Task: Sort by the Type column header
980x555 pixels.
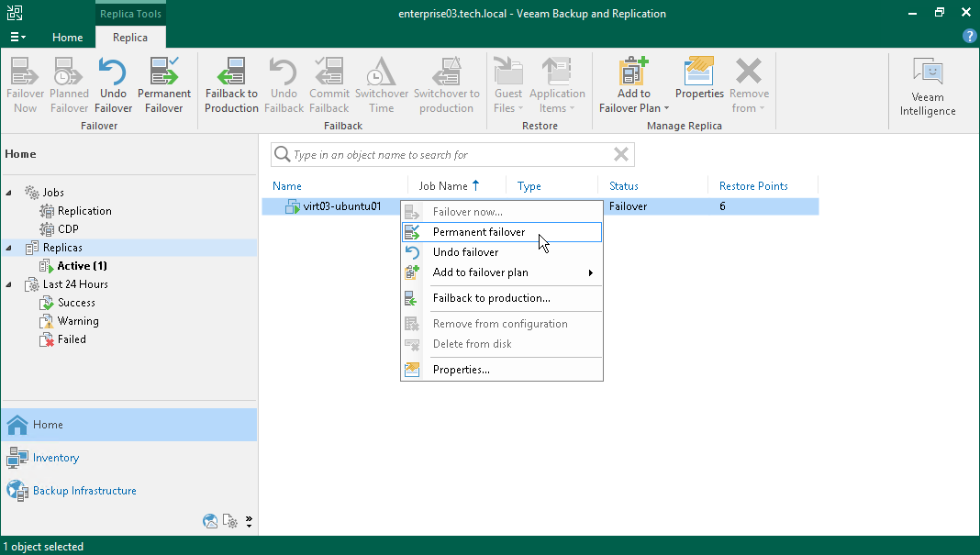Action: [529, 185]
